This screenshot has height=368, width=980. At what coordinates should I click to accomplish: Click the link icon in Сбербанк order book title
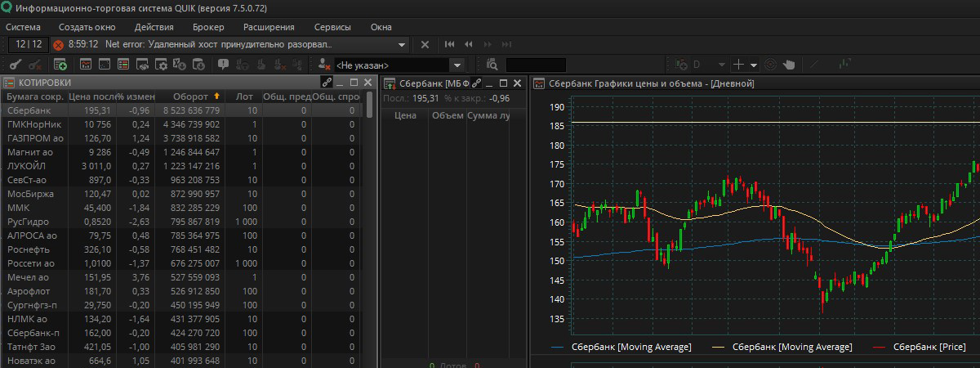477,83
